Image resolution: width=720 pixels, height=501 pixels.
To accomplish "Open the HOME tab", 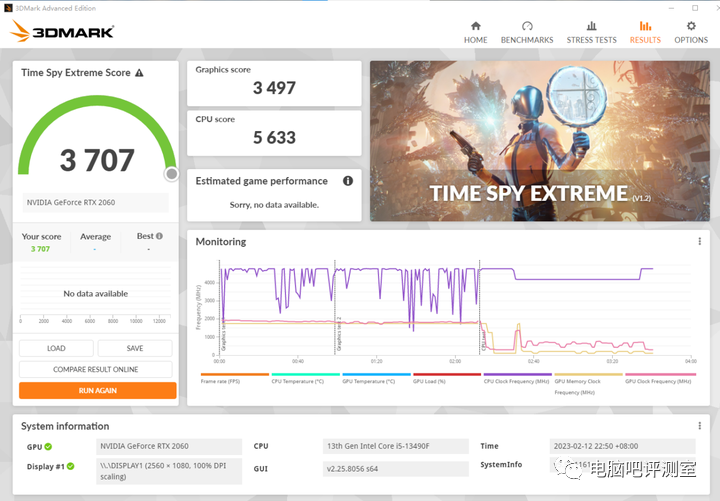I will point(475,33).
